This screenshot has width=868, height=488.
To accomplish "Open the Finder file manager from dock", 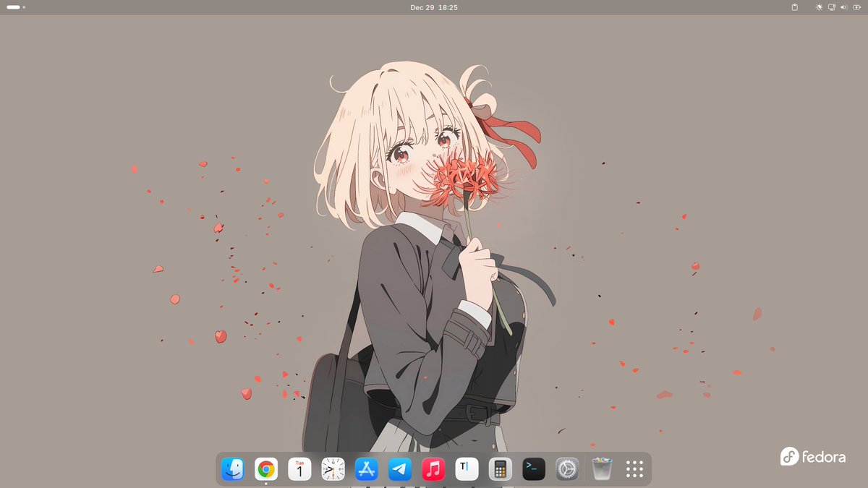I will click(x=233, y=469).
